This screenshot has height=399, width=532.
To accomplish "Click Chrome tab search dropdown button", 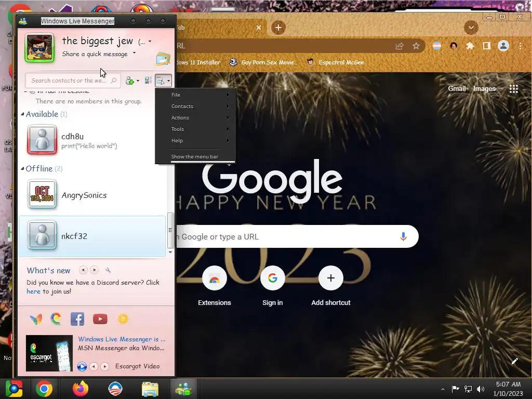I will click(x=471, y=28).
